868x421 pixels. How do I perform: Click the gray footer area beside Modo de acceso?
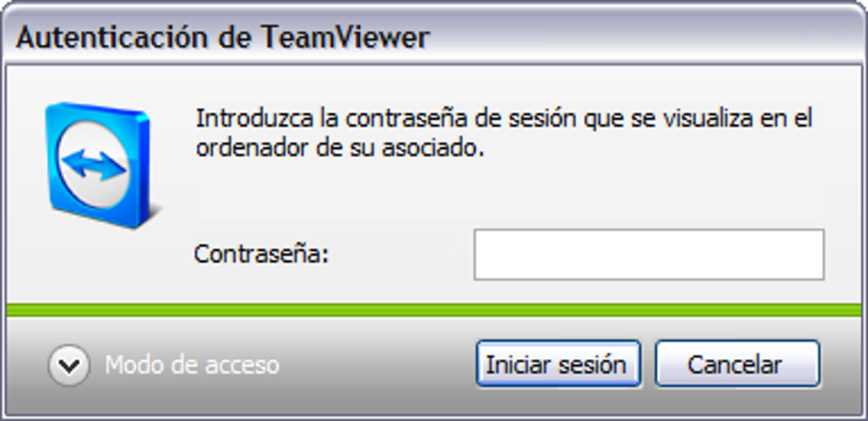(376, 365)
